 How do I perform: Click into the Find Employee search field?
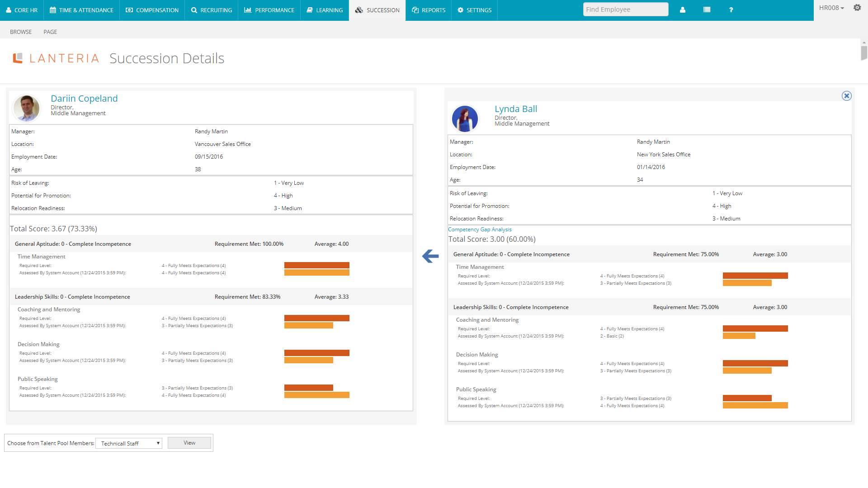[x=625, y=9]
